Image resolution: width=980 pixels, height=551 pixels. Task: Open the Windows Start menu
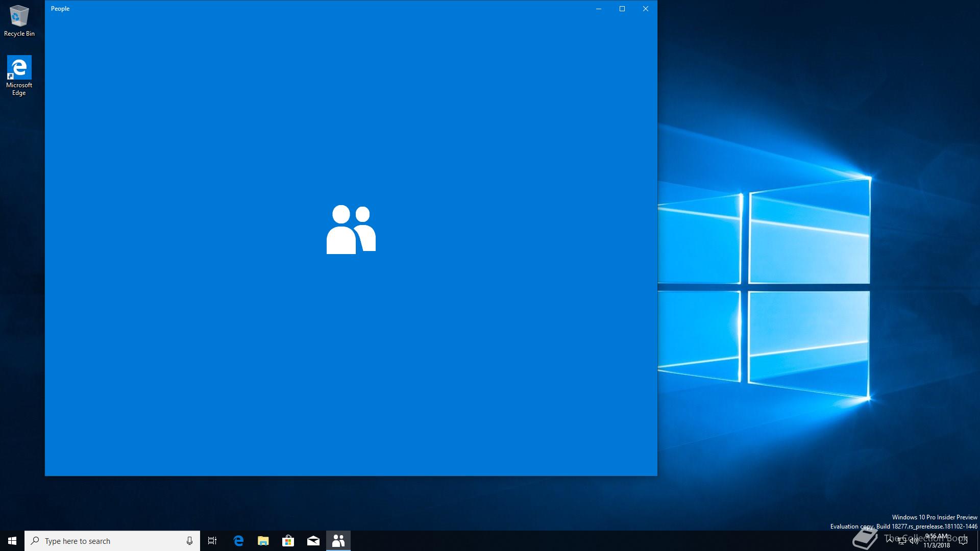tap(12, 541)
